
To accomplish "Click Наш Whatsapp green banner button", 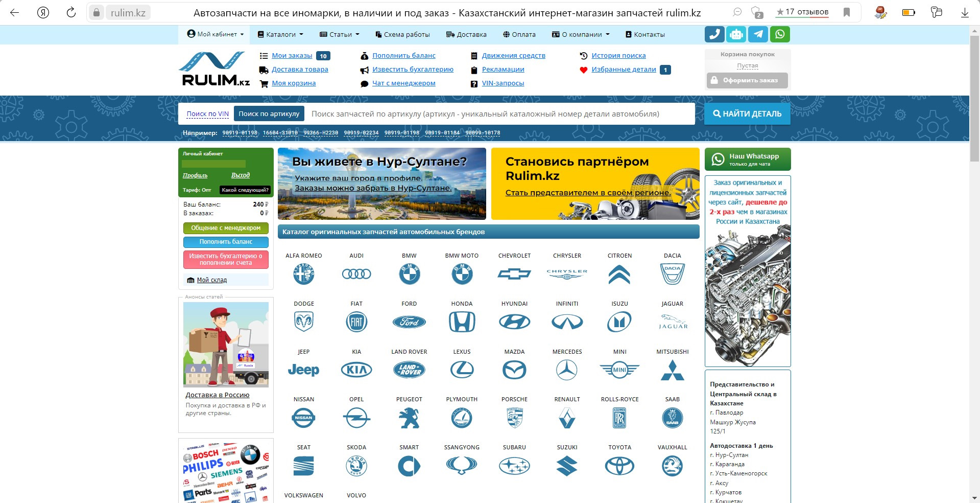I will coord(748,159).
